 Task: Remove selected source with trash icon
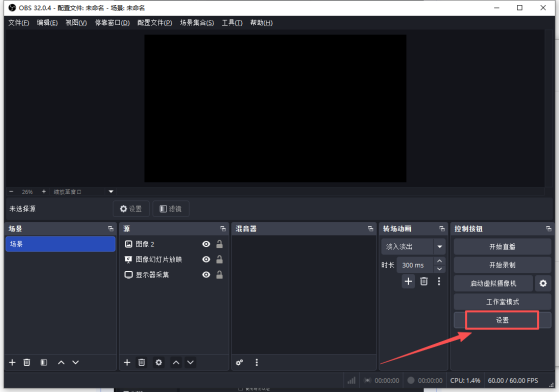pos(142,362)
